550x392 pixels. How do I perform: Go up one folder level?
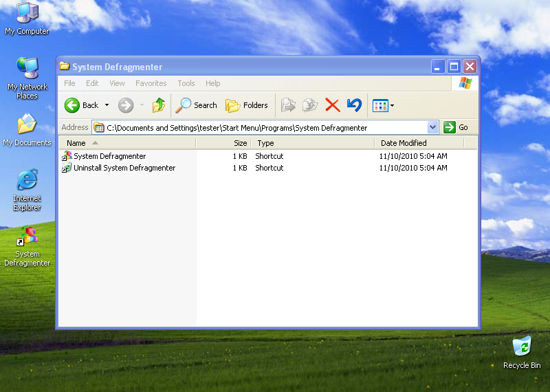(159, 105)
